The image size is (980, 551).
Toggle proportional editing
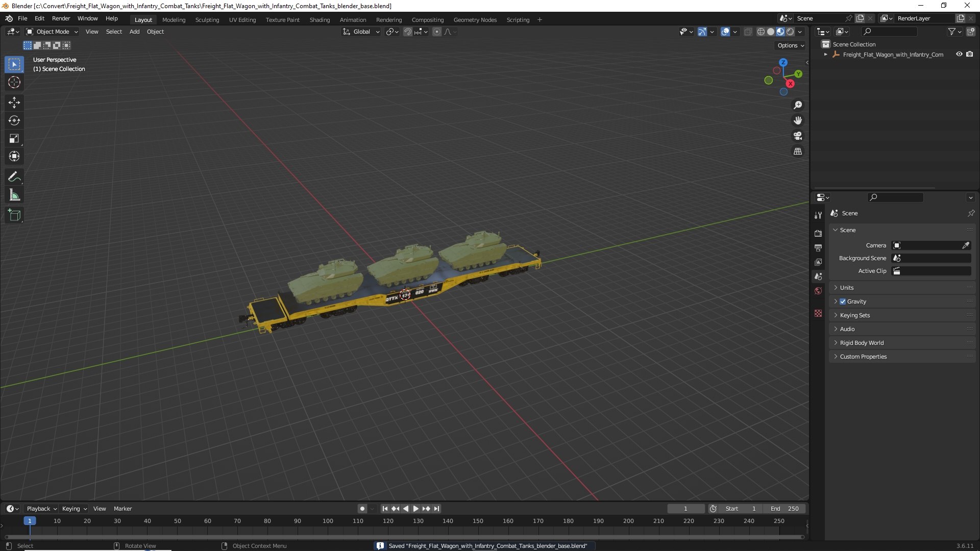pyautogui.click(x=437, y=32)
